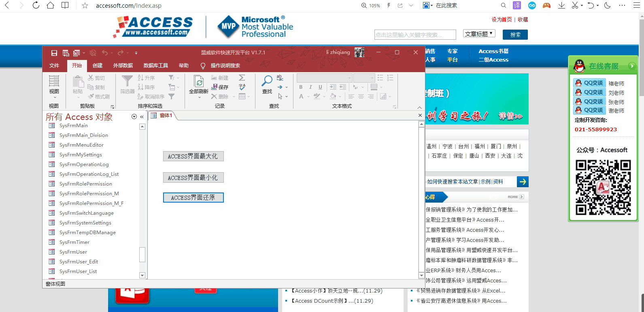
Task: Click the browser download arrow icon
Action: click(561, 5)
